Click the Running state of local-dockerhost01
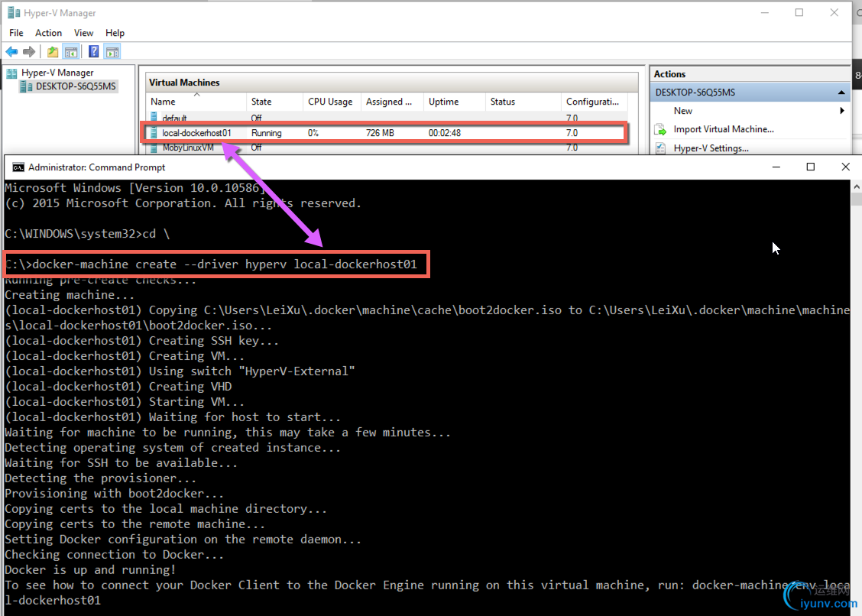The height and width of the screenshot is (616, 862). [x=266, y=132]
